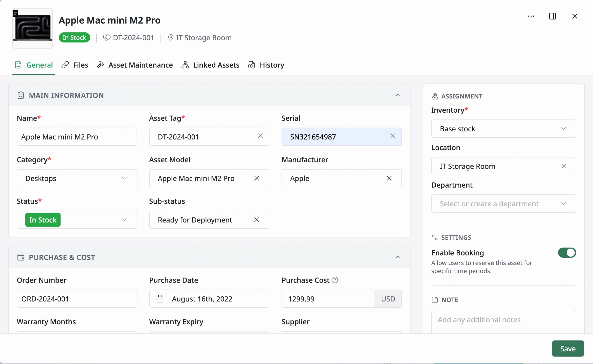Clear the IT Storage Room location
The height and width of the screenshot is (364, 593).
coord(564,166)
